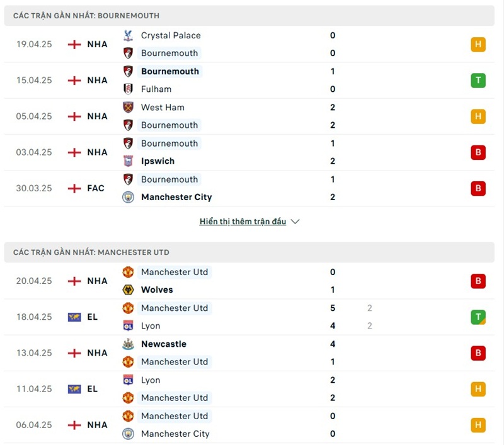Click the Newcastle club crest icon
Image resolution: width=504 pixels, height=445 pixels.
click(128, 344)
